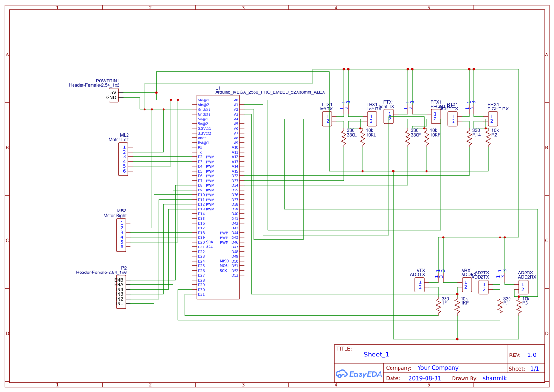Select the RRX1 right RX connector
Screen dimensions: 554x392
pos(493,119)
